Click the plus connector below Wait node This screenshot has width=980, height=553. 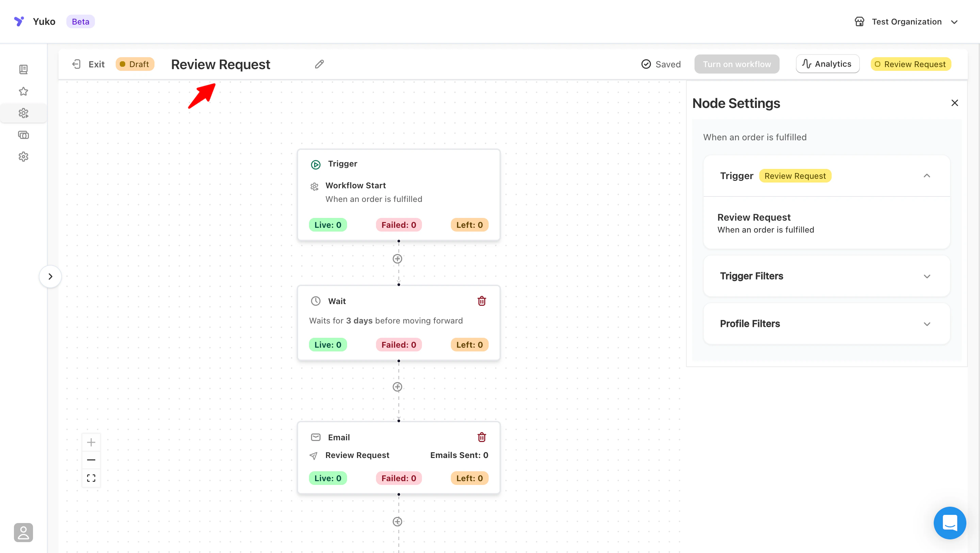click(x=397, y=387)
